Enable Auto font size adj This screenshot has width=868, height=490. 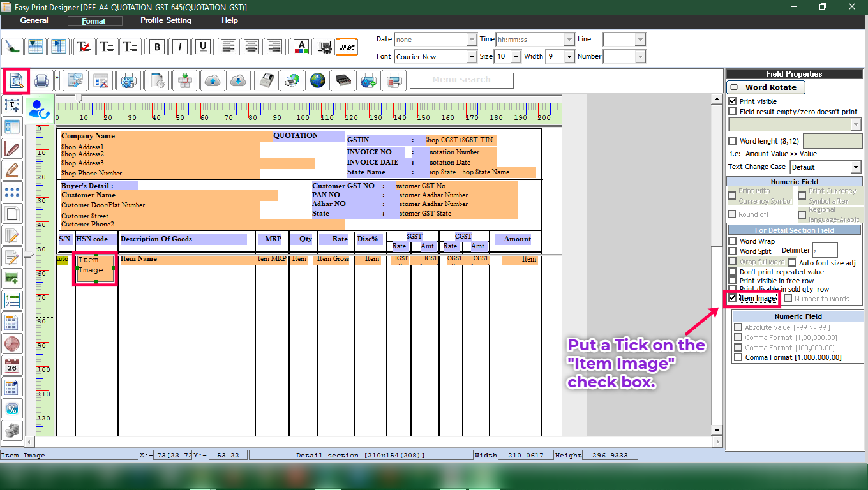pyautogui.click(x=792, y=263)
